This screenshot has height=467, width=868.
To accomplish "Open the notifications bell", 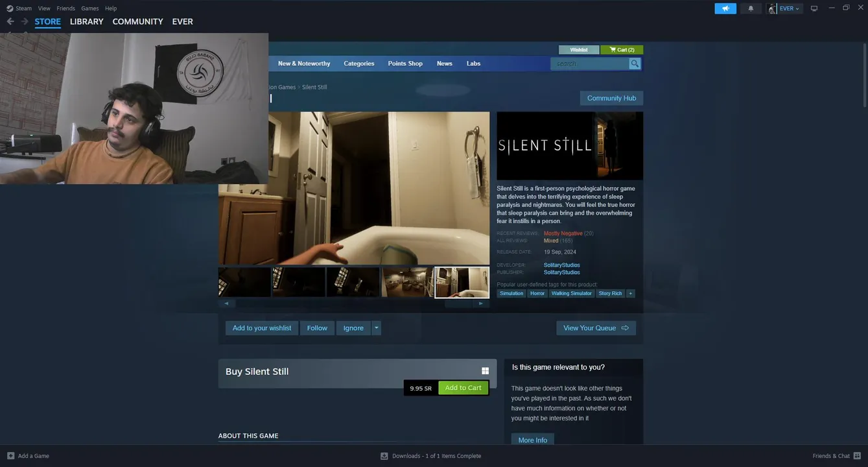I will point(751,8).
